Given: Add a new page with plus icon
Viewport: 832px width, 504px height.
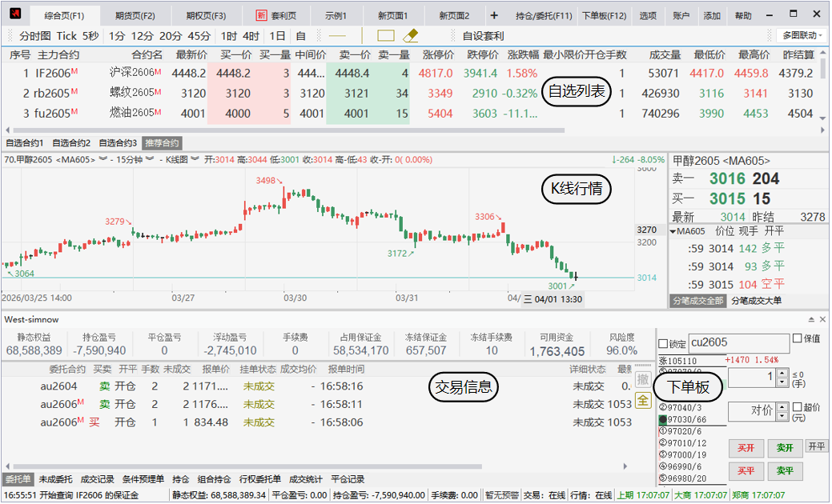Looking at the screenshot, I should pos(493,16).
